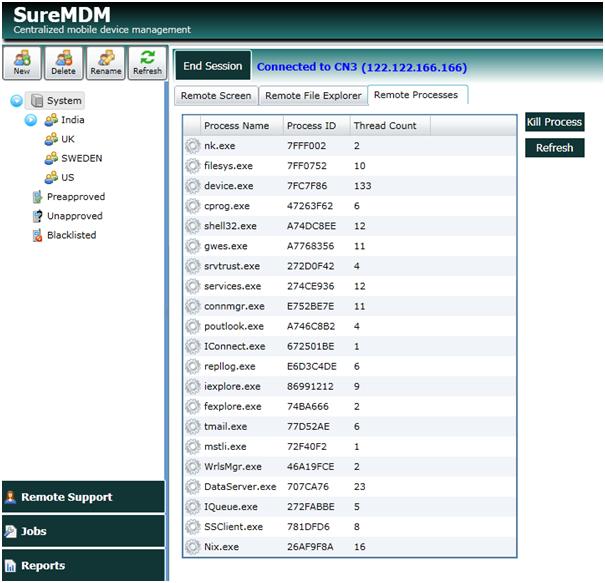Refresh the remote process list button
The image size is (605, 583).
tap(554, 148)
